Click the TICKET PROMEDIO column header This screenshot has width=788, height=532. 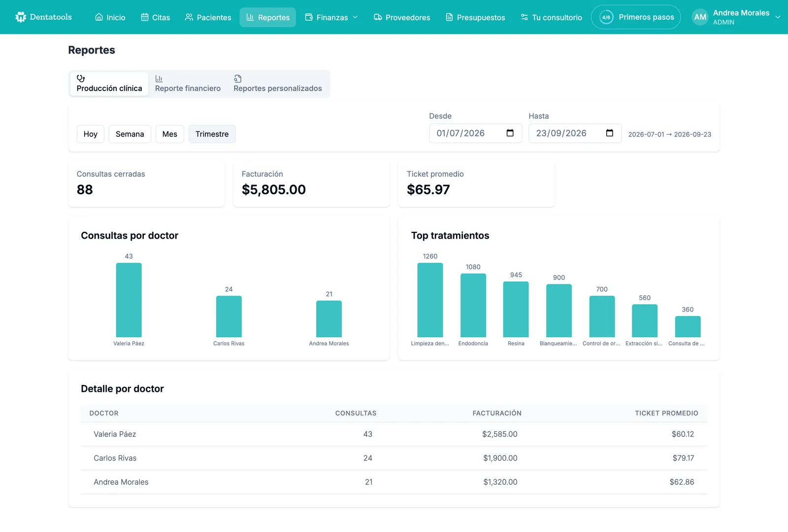point(666,413)
